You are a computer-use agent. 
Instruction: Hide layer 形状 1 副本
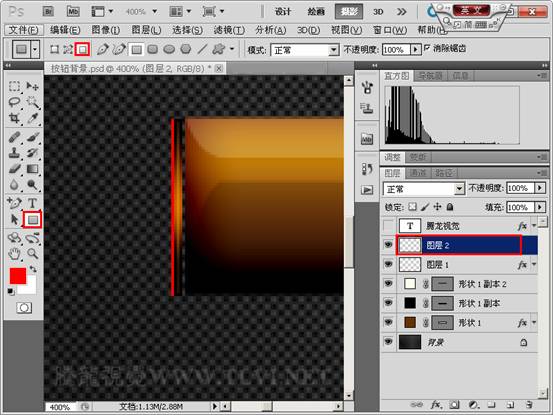click(388, 303)
